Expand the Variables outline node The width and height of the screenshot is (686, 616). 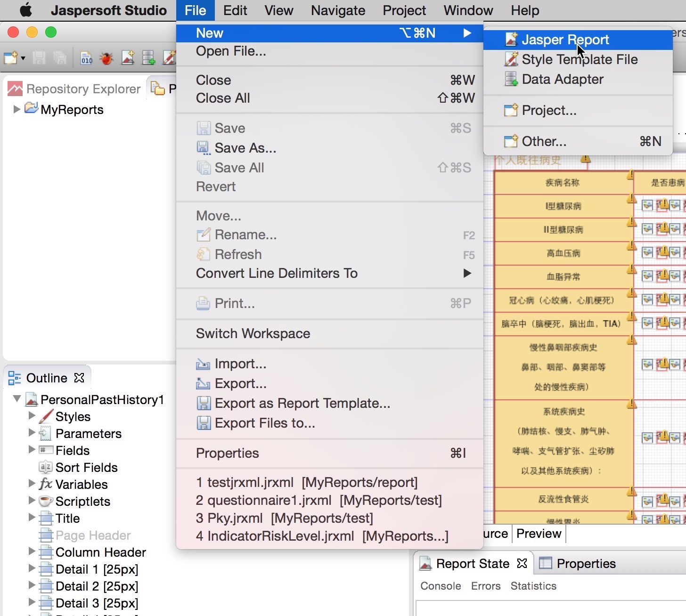tap(32, 483)
